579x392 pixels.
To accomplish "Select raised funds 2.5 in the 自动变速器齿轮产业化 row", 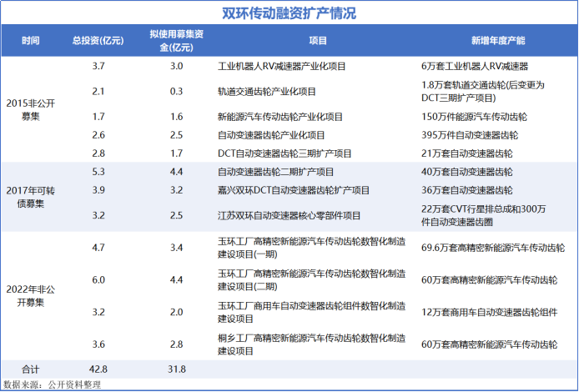I will tap(177, 135).
